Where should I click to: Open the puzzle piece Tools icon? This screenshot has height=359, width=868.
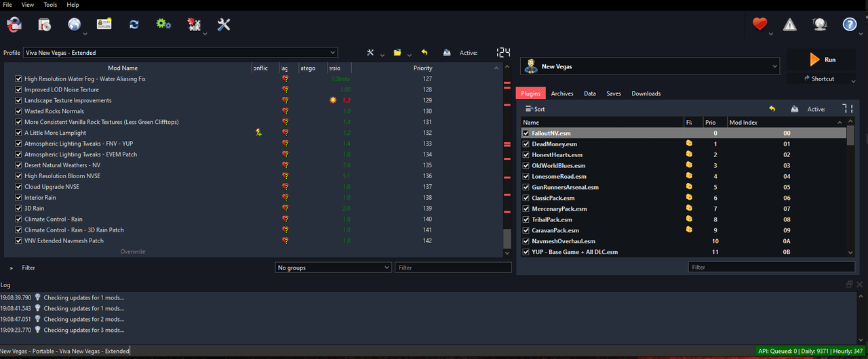(x=194, y=25)
